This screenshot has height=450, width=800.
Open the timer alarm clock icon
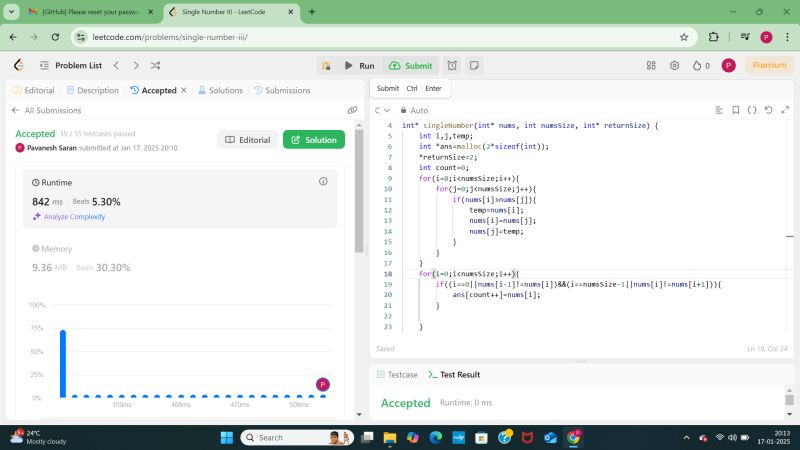452,65
